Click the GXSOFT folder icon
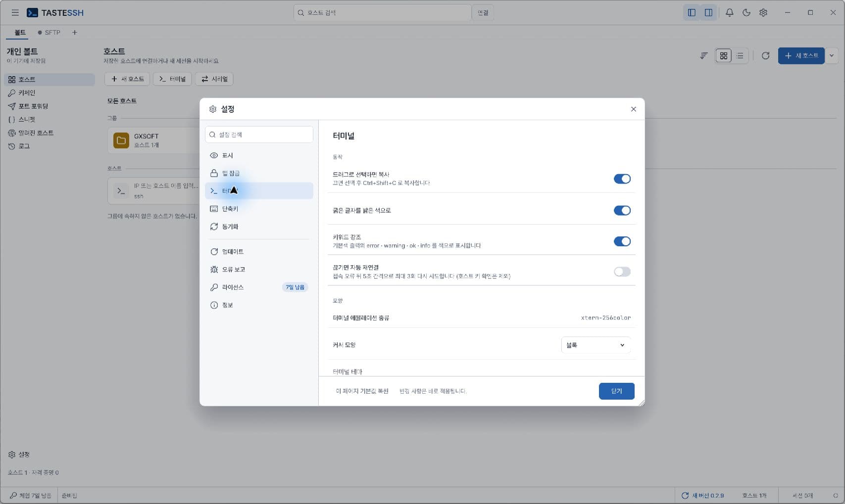 click(x=121, y=140)
